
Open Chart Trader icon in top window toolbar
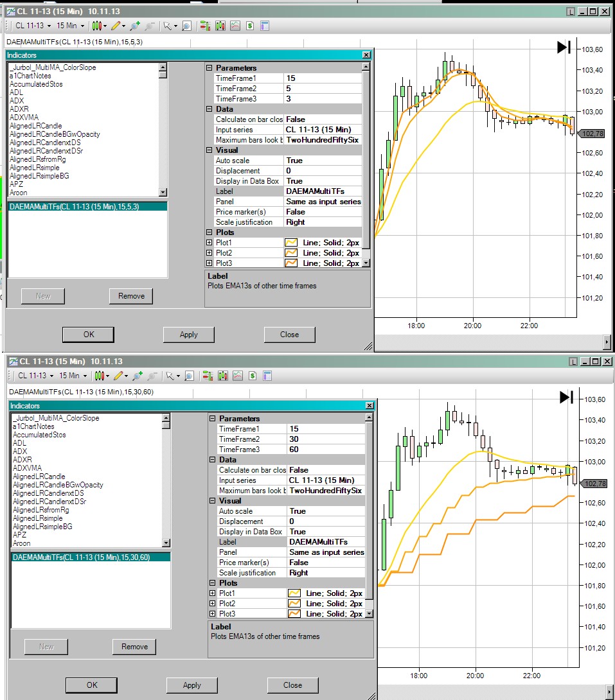click(205, 26)
